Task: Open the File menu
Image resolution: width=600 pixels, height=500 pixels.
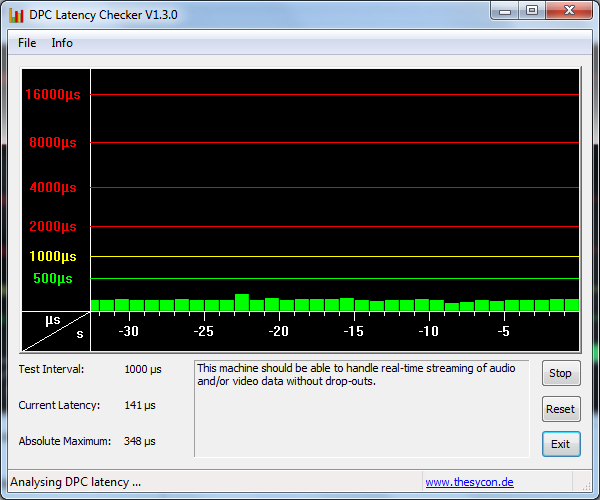Action: click(27, 43)
